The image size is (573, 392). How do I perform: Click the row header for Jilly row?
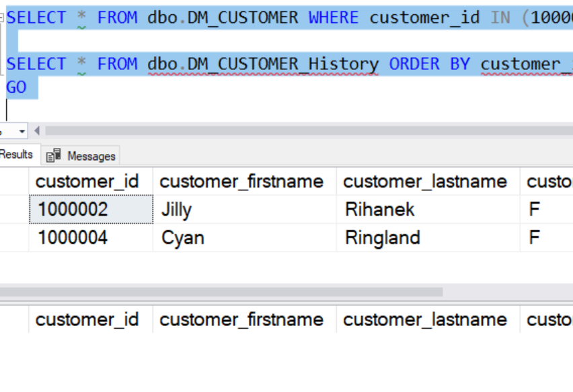coord(13,210)
